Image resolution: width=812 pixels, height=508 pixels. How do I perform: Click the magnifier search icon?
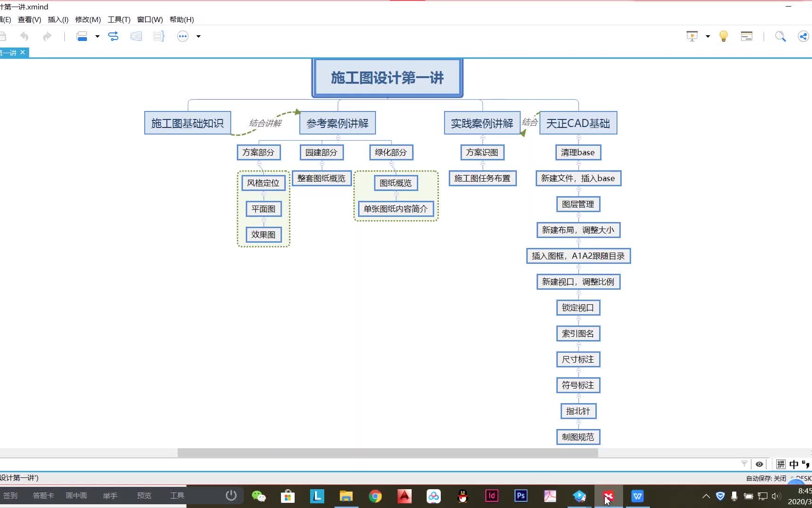[781, 36]
